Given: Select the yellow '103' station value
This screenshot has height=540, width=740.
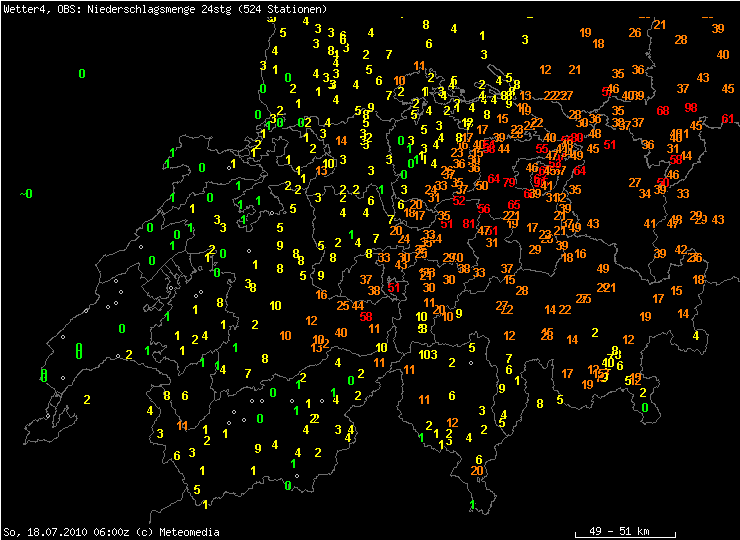Looking at the screenshot, I should point(428,354).
